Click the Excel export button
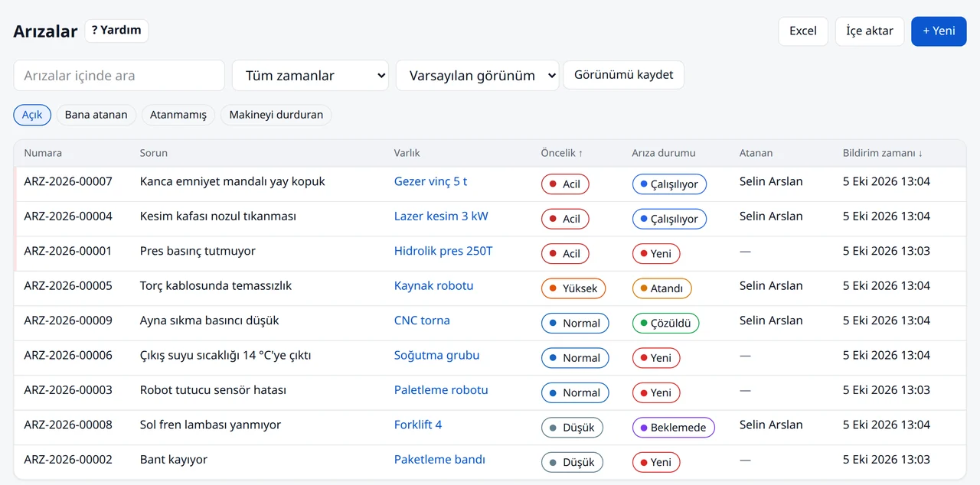 click(803, 31)
